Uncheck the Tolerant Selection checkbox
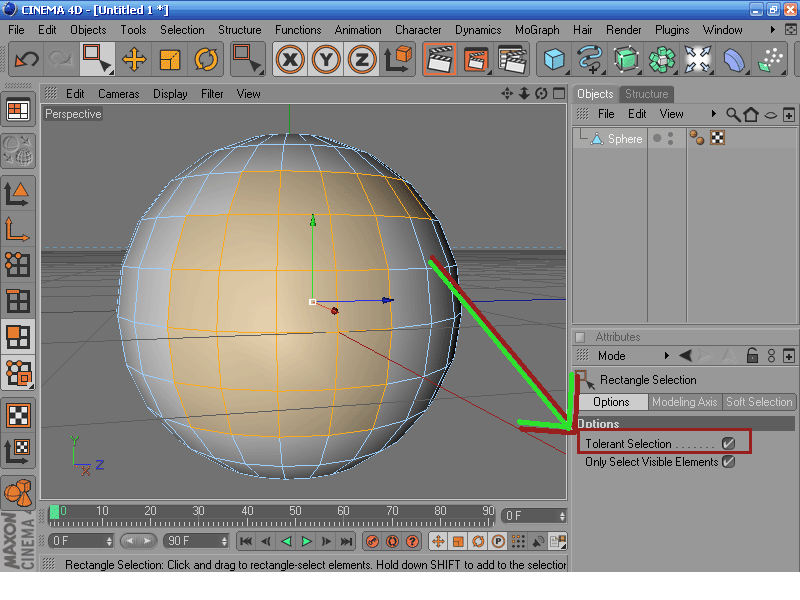This screenshot has width=800, height=600. tap(729, 443)
